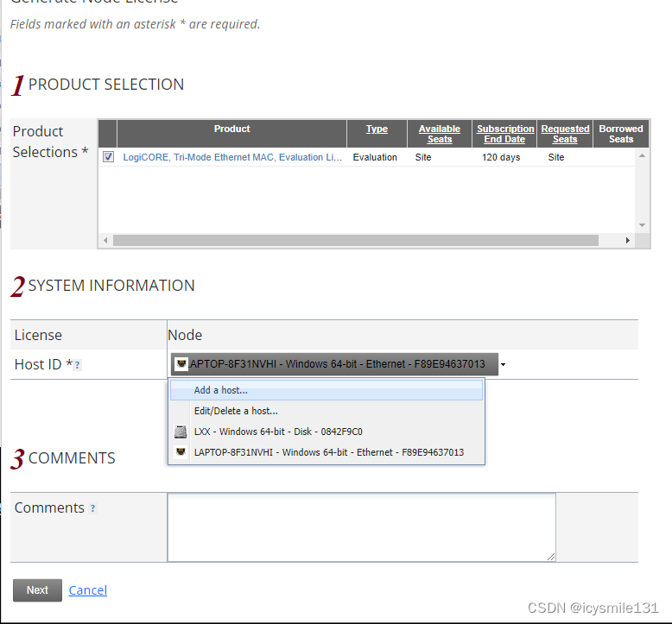Click 'Site' under Available Seats
The image size is (672, 624).
(x=423, y=157)
